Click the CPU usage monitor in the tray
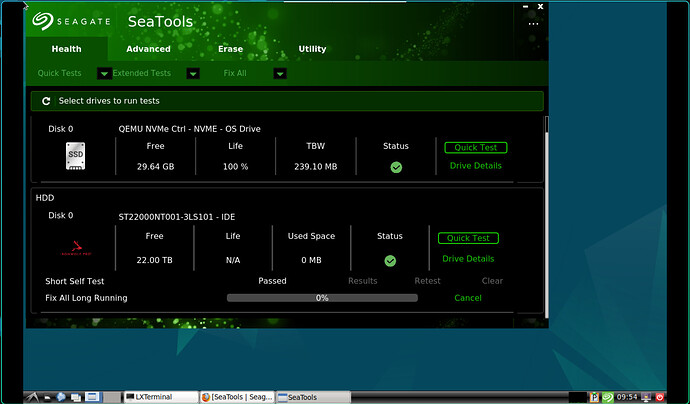Viewport: 690px width, 404px height. click(578, 397)
